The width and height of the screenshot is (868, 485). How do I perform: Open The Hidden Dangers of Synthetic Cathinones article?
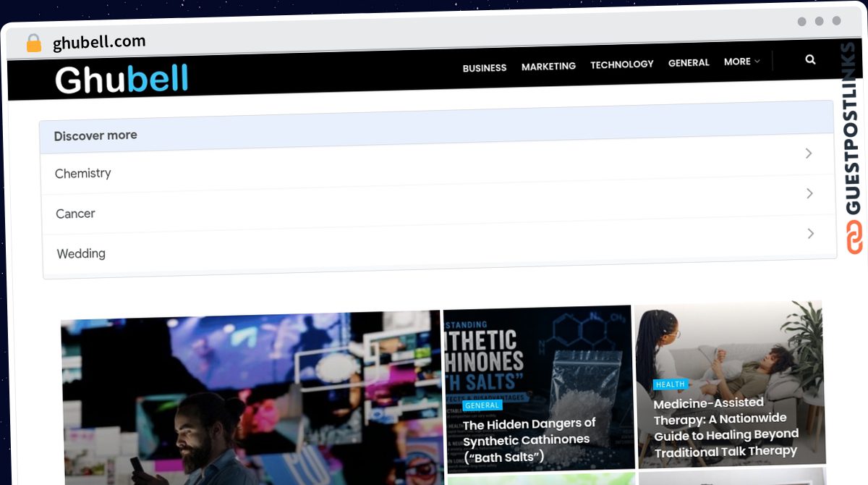[529, 439]
